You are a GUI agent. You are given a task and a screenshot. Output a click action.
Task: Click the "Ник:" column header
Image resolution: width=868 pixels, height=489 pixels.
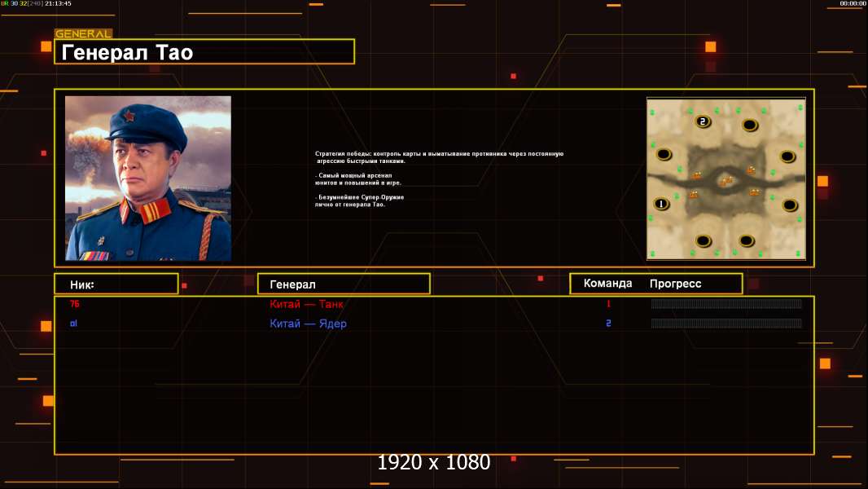(116, 284)
